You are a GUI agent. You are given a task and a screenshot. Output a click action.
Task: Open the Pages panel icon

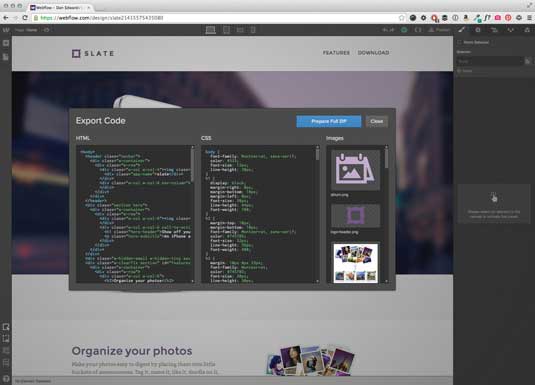6,57
